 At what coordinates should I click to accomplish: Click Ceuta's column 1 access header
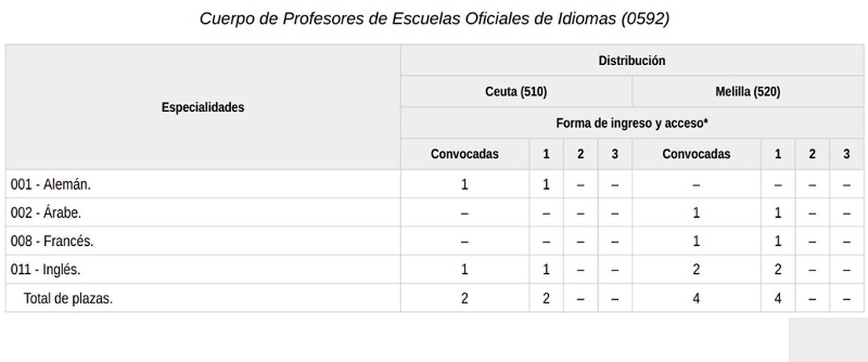click(x=546, y=154)
